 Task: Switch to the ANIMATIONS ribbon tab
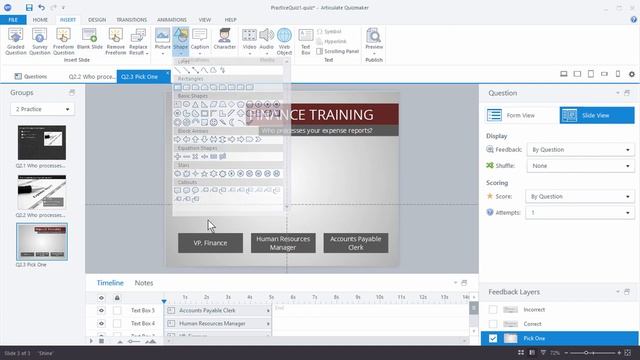pos(172,20)
